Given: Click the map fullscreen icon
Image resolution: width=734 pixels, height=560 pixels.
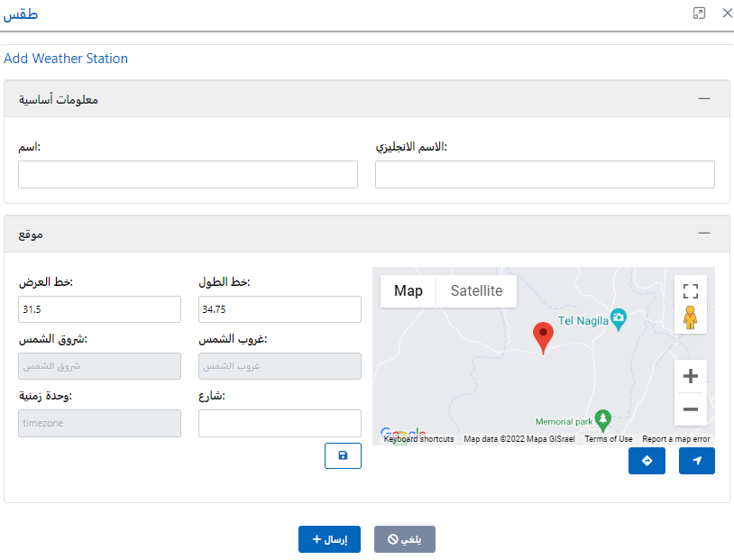Looking at the screenshot, I should pyautogui.click(x=690, y=290).
